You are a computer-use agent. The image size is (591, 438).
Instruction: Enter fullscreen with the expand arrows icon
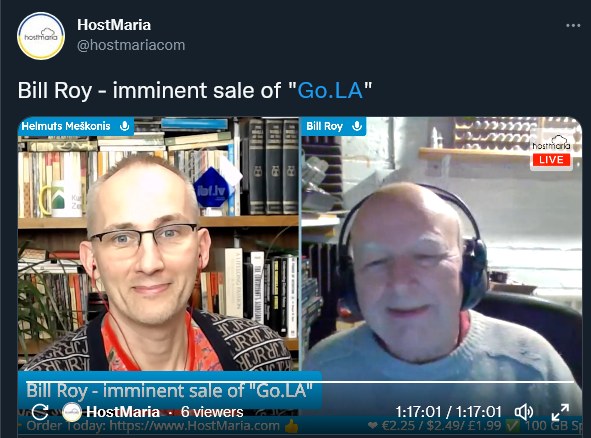click(560, 412)
